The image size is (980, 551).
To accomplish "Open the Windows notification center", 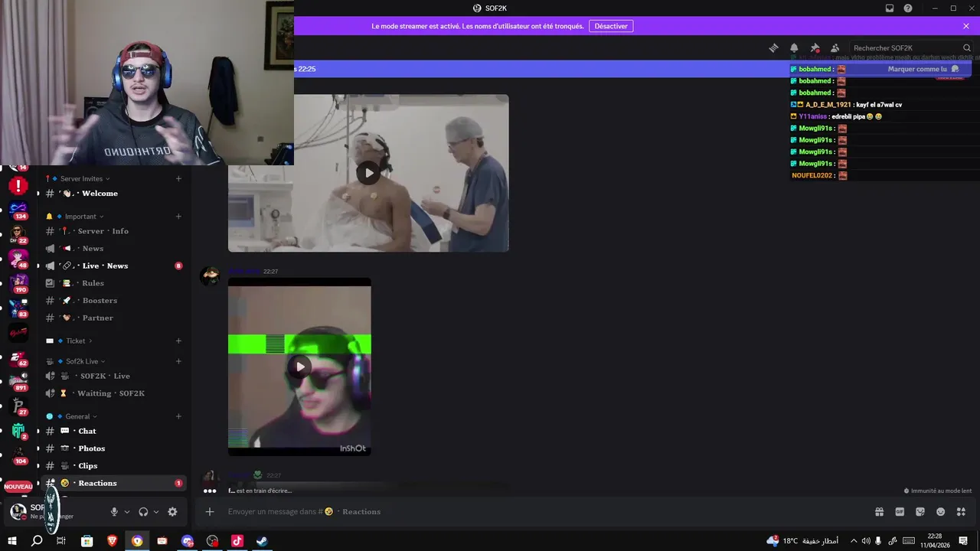I will click(963, 541).
